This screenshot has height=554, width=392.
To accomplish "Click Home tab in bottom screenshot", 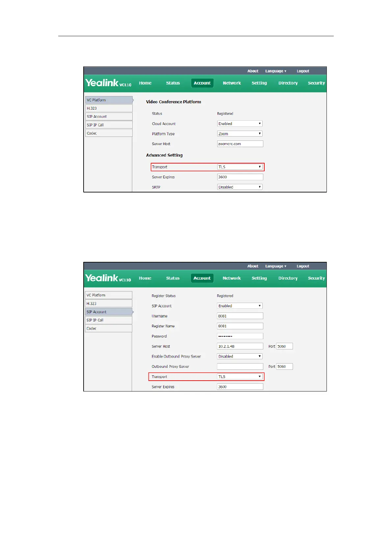I will (x=145, y=278).
